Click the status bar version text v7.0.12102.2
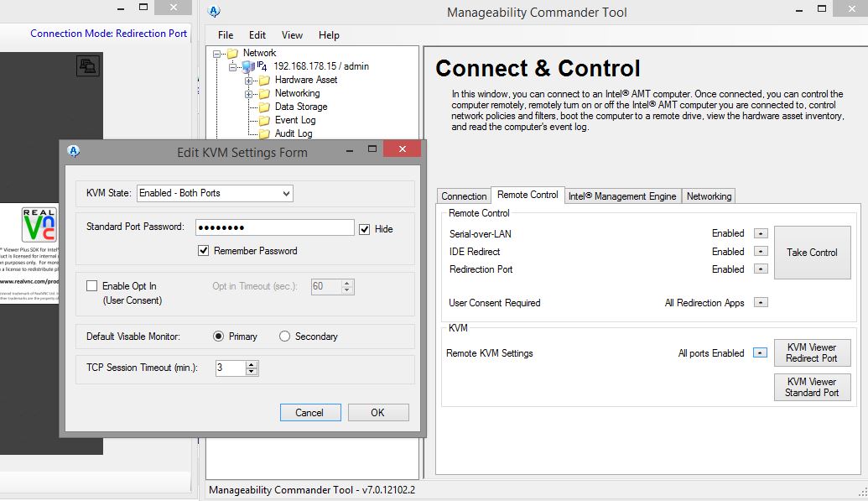 [388, 490]
